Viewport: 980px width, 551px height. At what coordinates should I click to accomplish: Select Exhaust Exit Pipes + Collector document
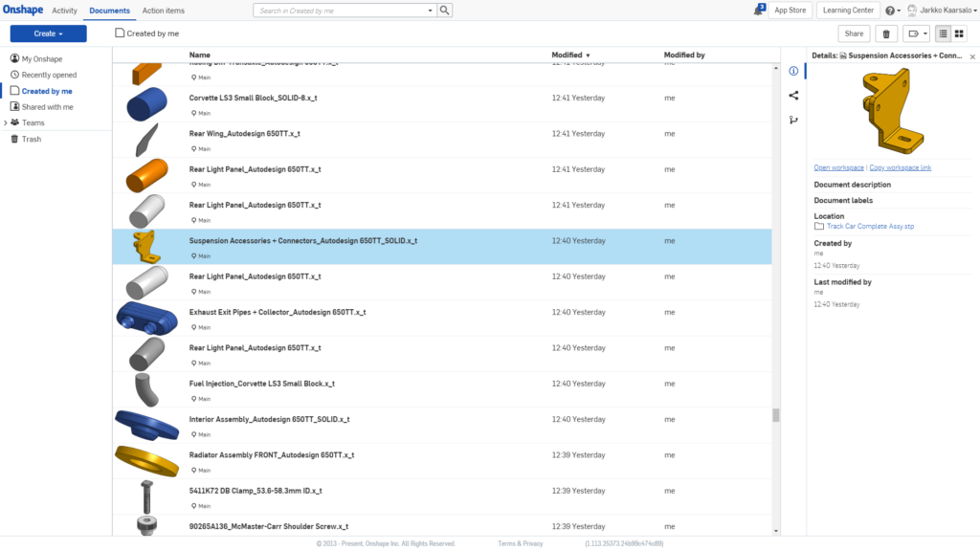click(x=278, y=313)
